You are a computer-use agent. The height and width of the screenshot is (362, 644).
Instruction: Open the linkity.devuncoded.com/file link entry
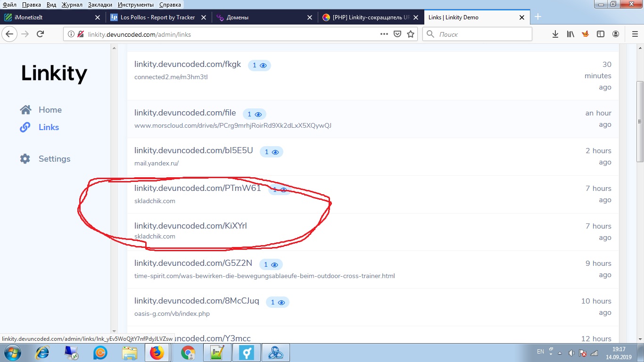tap(185, 113)
